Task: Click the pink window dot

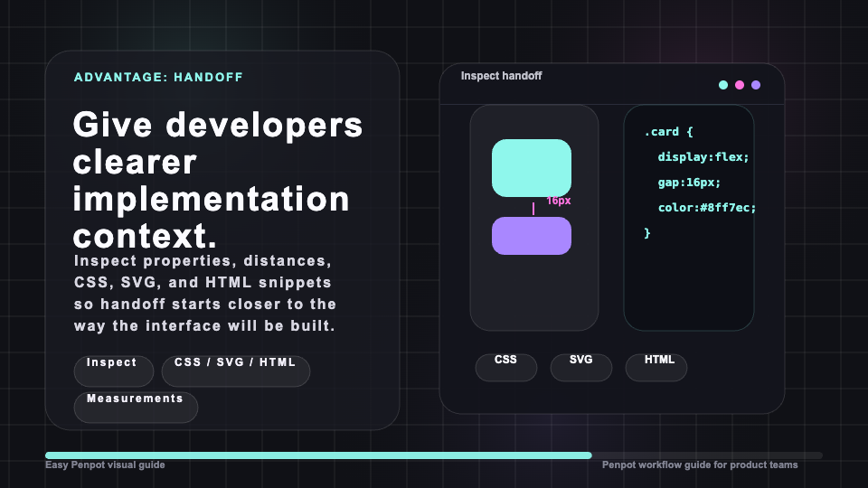Action: click(x=740, y=85)
